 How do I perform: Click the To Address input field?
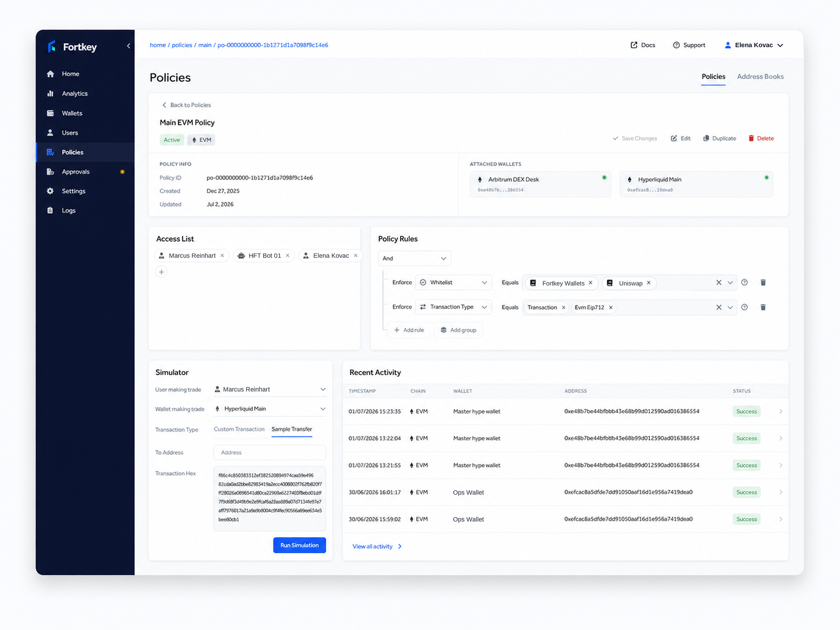click(x=270, y=453)
